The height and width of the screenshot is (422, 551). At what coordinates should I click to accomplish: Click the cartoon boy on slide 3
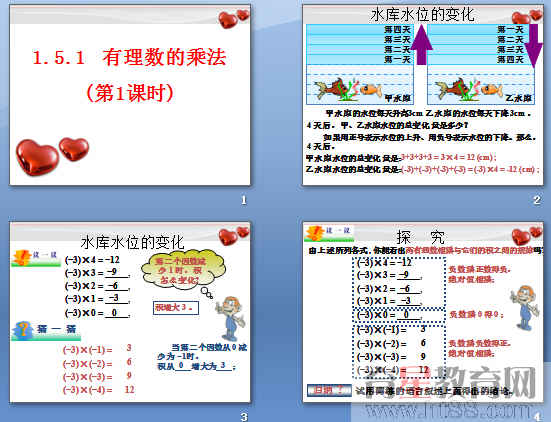click(x=230, y=318)
